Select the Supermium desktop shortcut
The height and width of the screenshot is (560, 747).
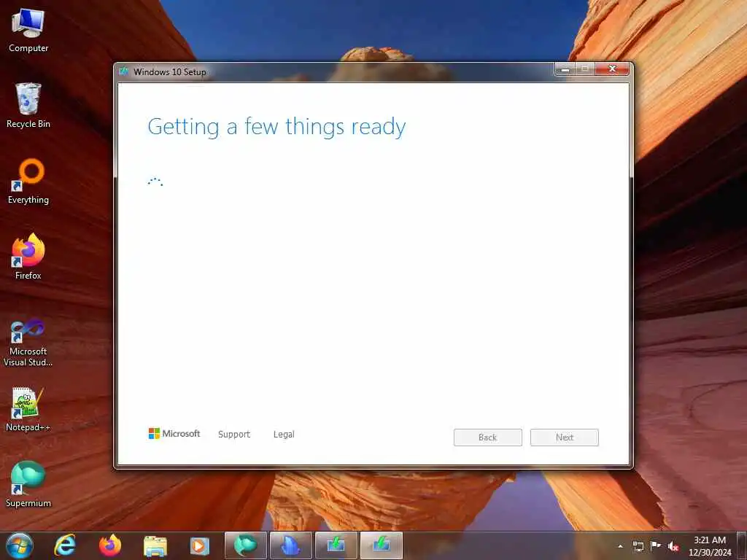coord(28,484)
